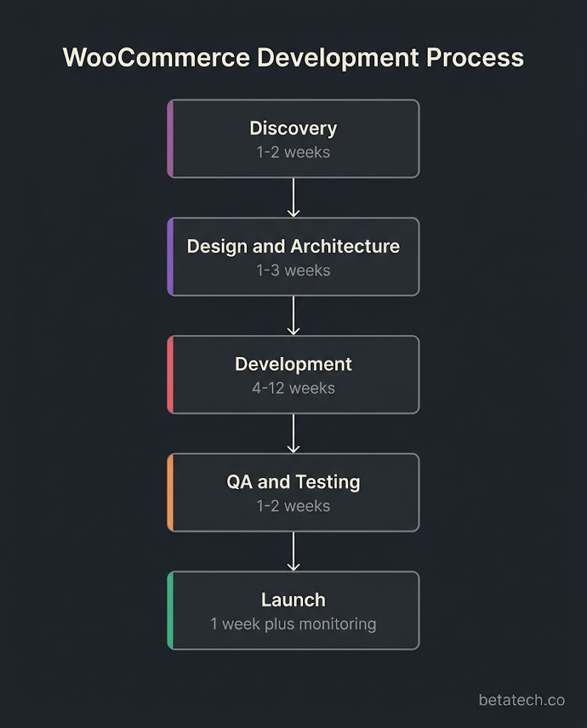Click the 1-2 weeks duration under QA and Testing

click(x=293, y=506)
